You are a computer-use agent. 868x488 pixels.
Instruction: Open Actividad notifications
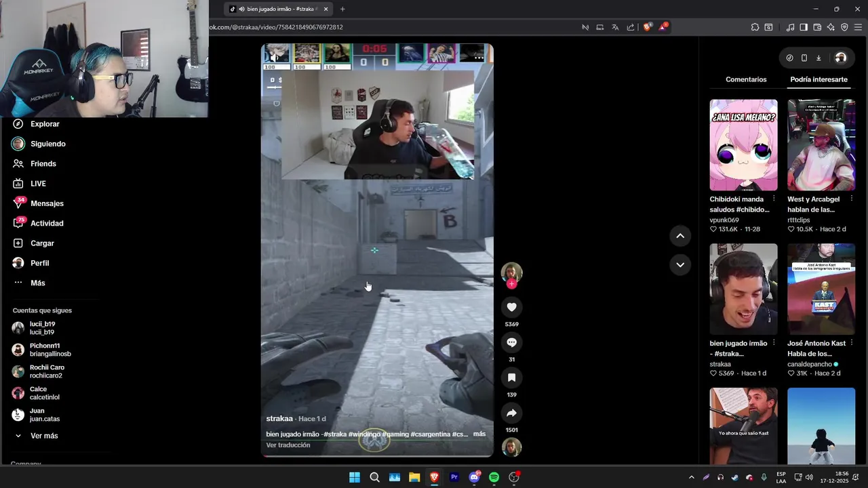tap(47, 223)
